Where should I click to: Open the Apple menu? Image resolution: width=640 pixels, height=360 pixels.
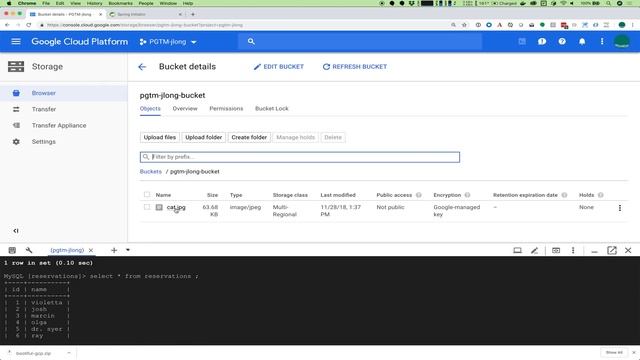point(9,3)
